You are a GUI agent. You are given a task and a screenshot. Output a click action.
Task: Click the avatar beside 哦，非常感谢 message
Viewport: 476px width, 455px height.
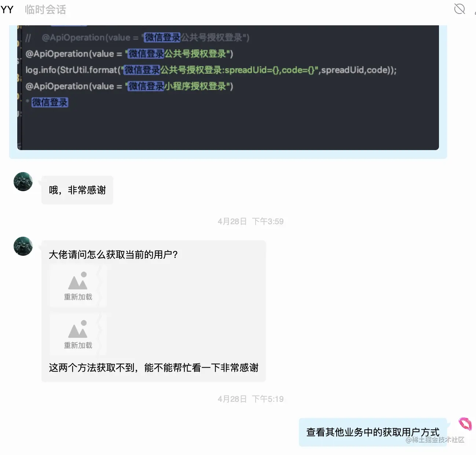23,182
